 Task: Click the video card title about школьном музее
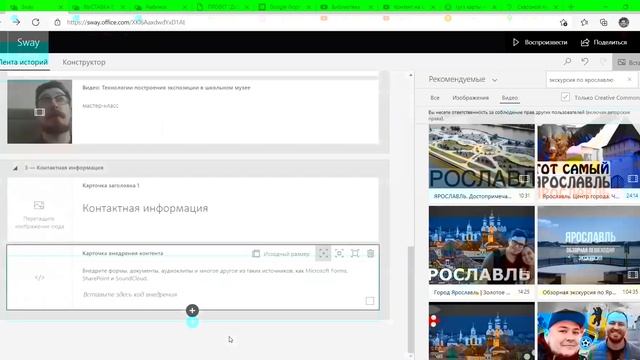167,88
